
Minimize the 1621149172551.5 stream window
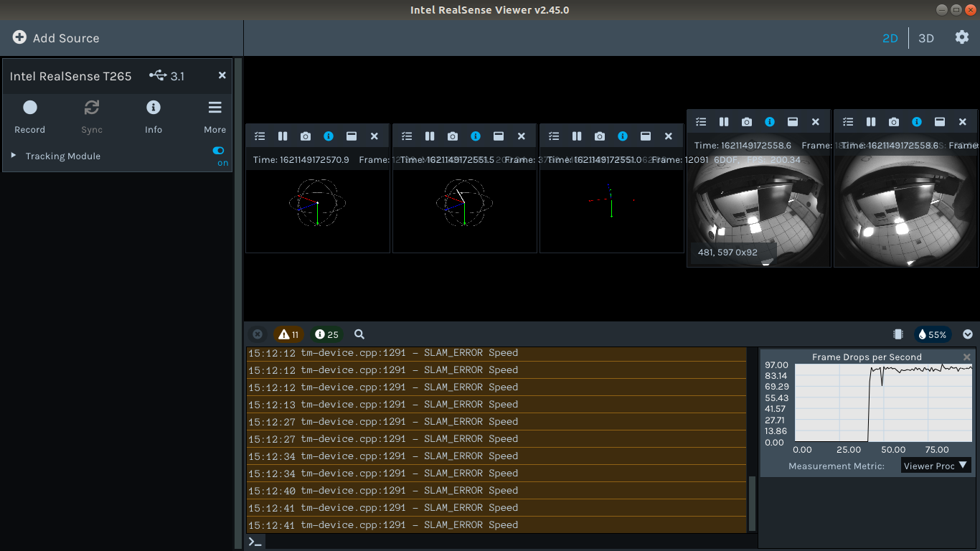[499, 136]
